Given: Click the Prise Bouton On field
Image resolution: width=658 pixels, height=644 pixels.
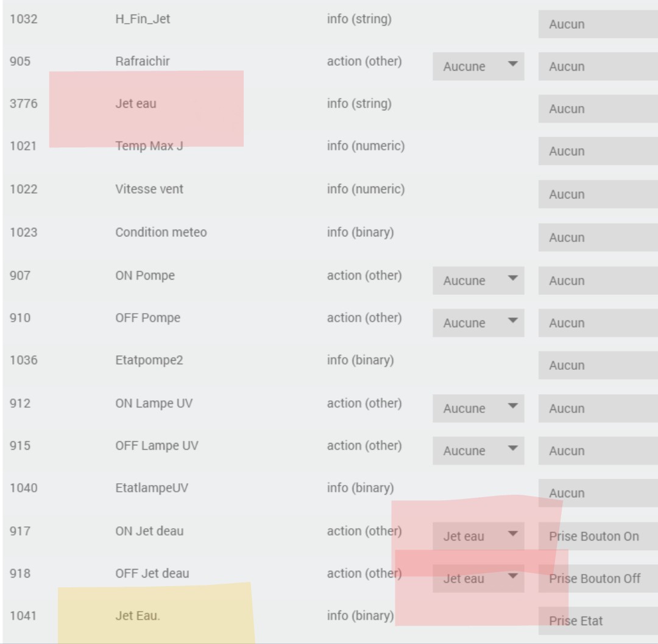Looking at the screenshot, I should point(597,536).
